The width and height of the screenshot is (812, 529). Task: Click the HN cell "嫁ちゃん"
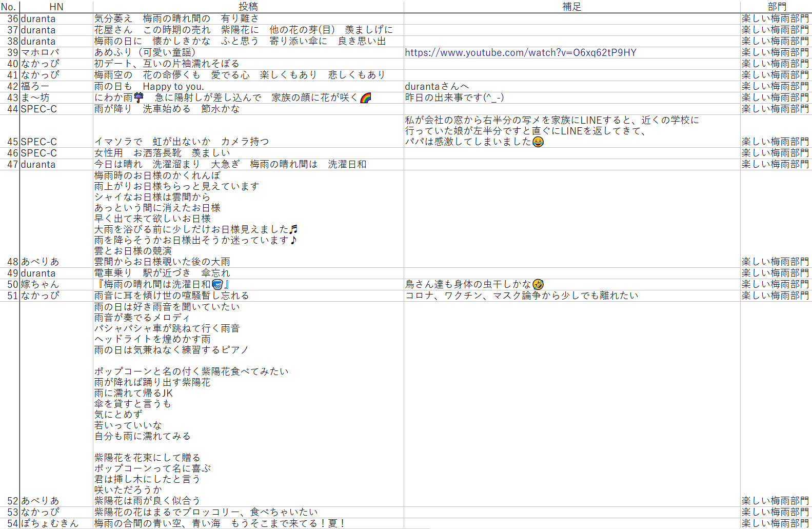[40, 284]
